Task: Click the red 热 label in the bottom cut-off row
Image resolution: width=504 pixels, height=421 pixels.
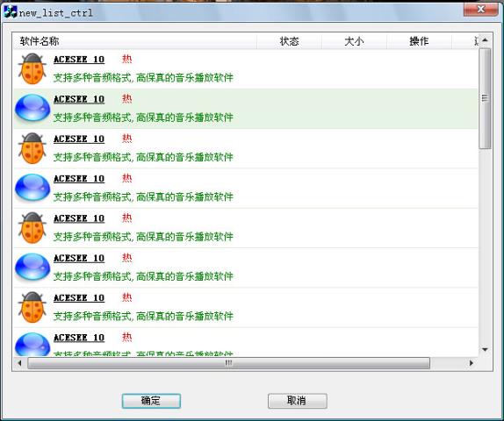Action: coord(127,338)
